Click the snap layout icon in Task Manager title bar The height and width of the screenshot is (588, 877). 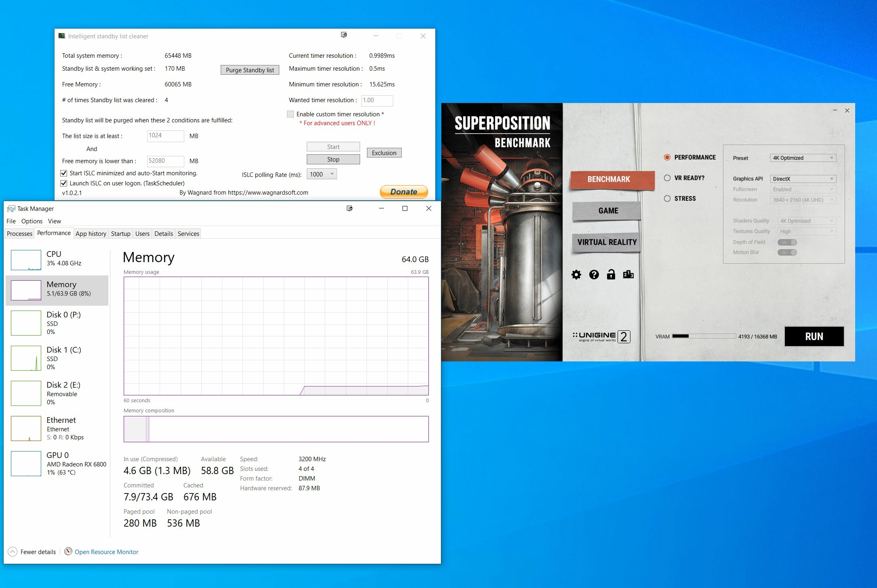(x=350, y=208)
